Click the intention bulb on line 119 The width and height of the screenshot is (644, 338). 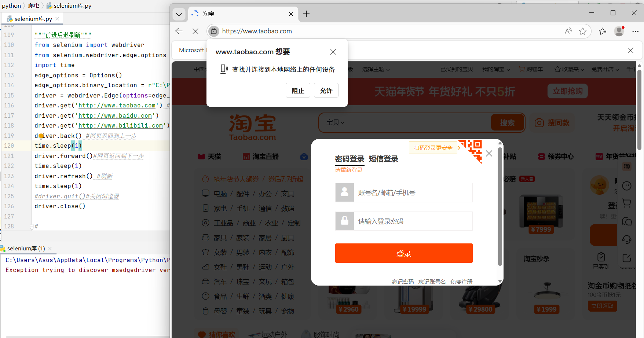click(41, 136)
